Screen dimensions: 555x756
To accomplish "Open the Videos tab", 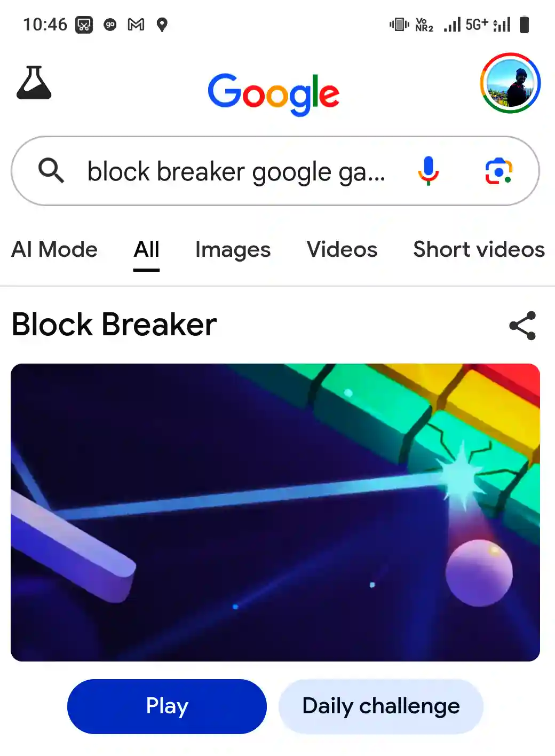I will [342, 249].
